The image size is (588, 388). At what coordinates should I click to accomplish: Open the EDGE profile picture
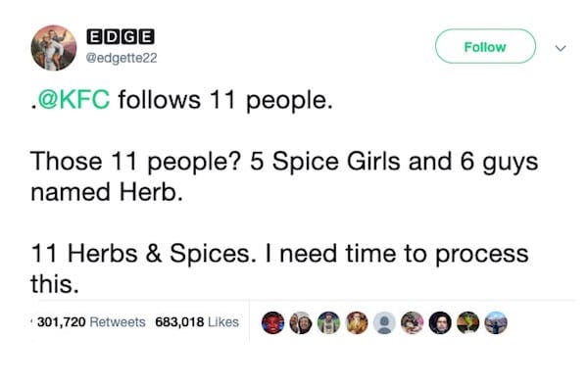tap(54, 48)
